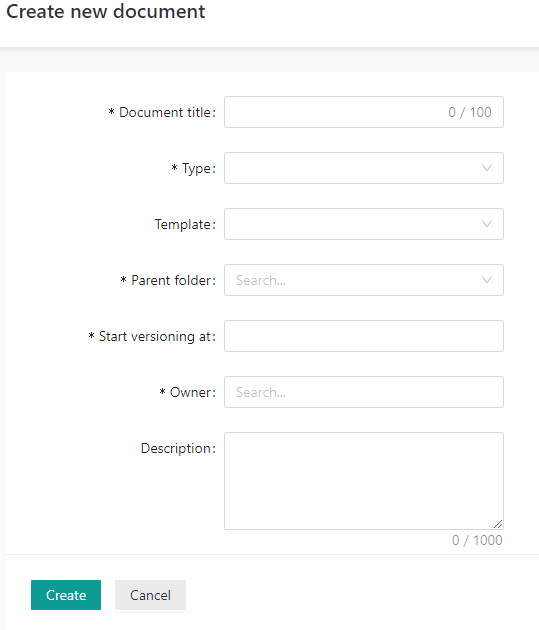Click the Description resize handle corner
539x630 pixels.
click(498, 524)
